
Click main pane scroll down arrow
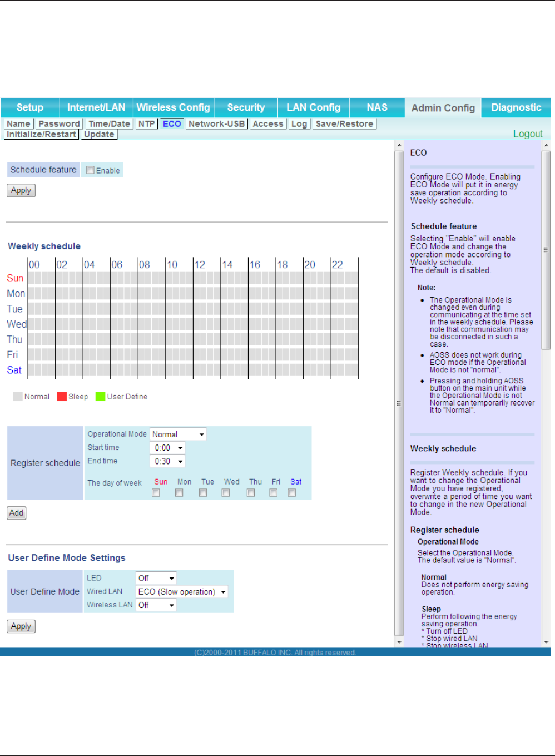[x=399, y=642]
